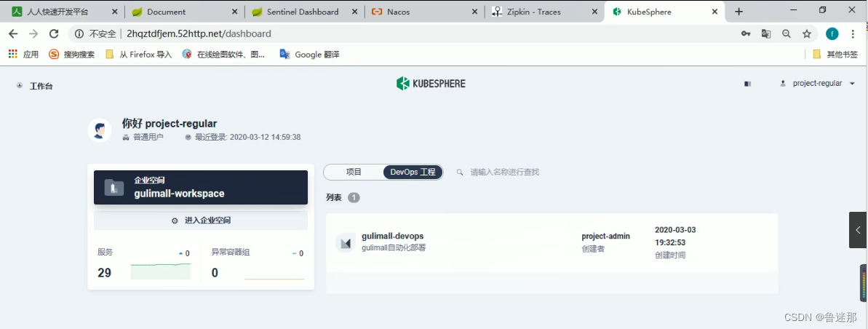Switch to the Document browser tab

166,12
